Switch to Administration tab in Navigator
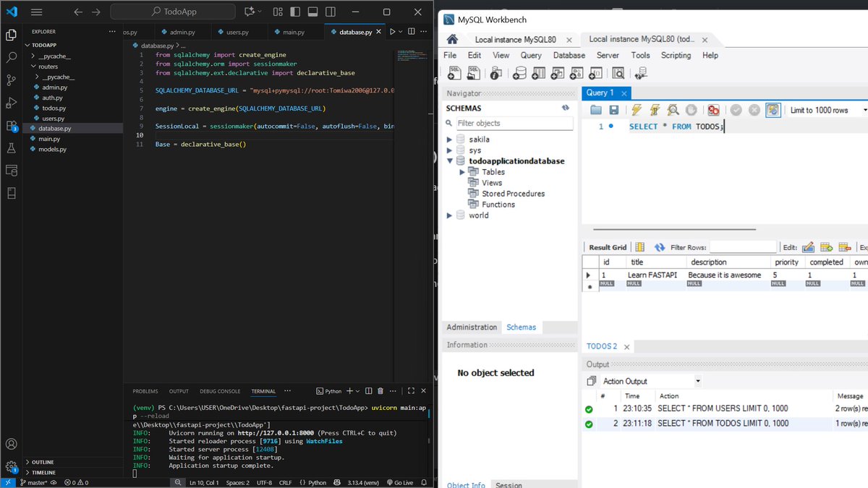Viewport: 868px width, 488px height. [x=472, y=327]
